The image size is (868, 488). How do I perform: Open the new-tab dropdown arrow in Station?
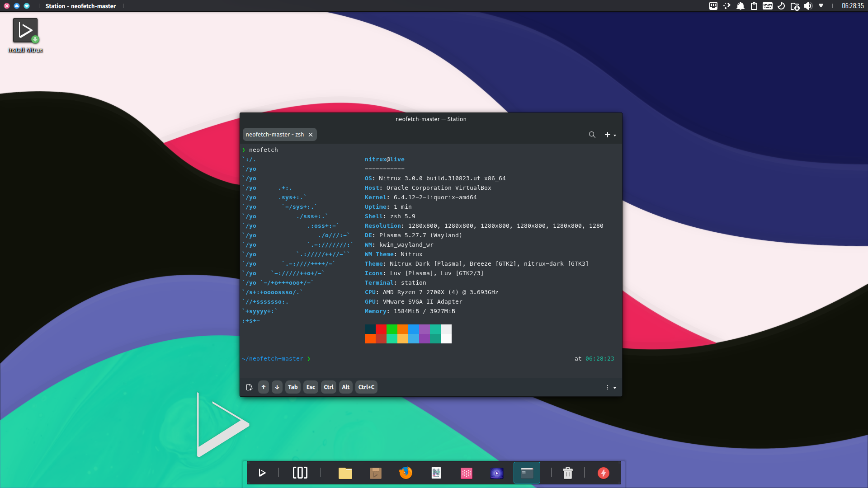point(614,134)
